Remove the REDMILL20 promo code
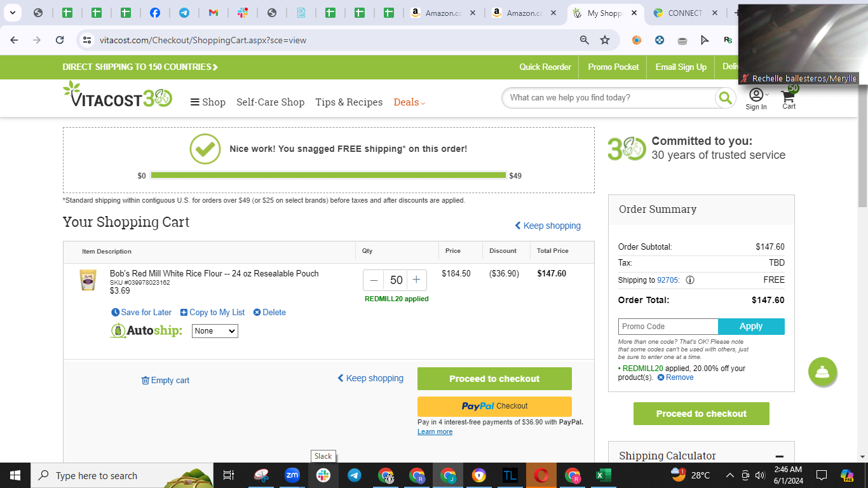868x488 pixels. click(675, 377)
